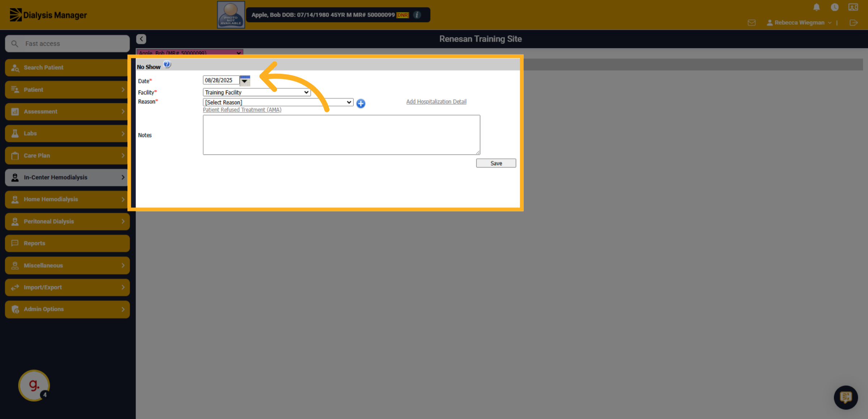
Task: Expand Miscellaneous menu
Action: pyautogui.click(x=67, y=265)
